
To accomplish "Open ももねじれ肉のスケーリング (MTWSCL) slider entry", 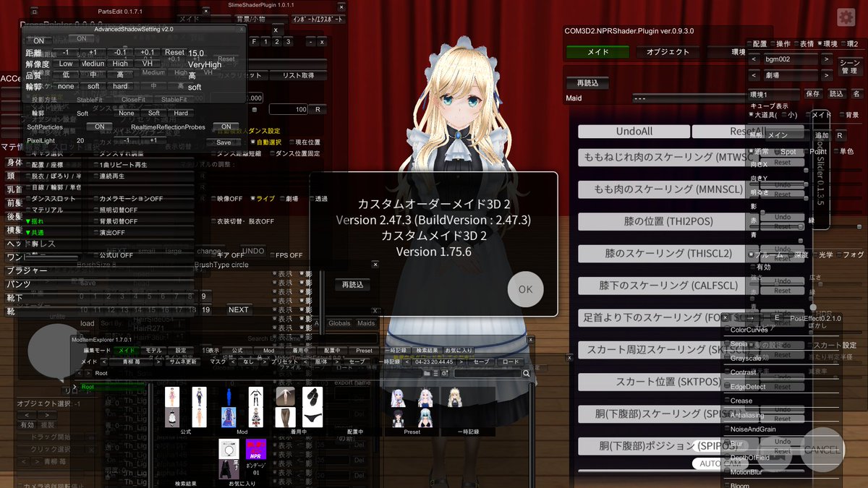I will pyautogui.click(x=664, y=158).
